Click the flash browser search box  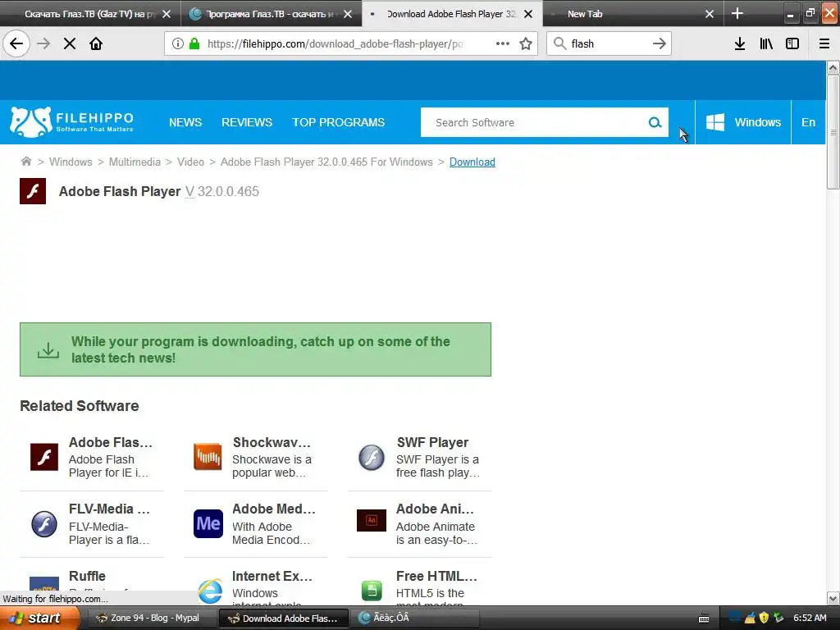[x=608, y=44]
